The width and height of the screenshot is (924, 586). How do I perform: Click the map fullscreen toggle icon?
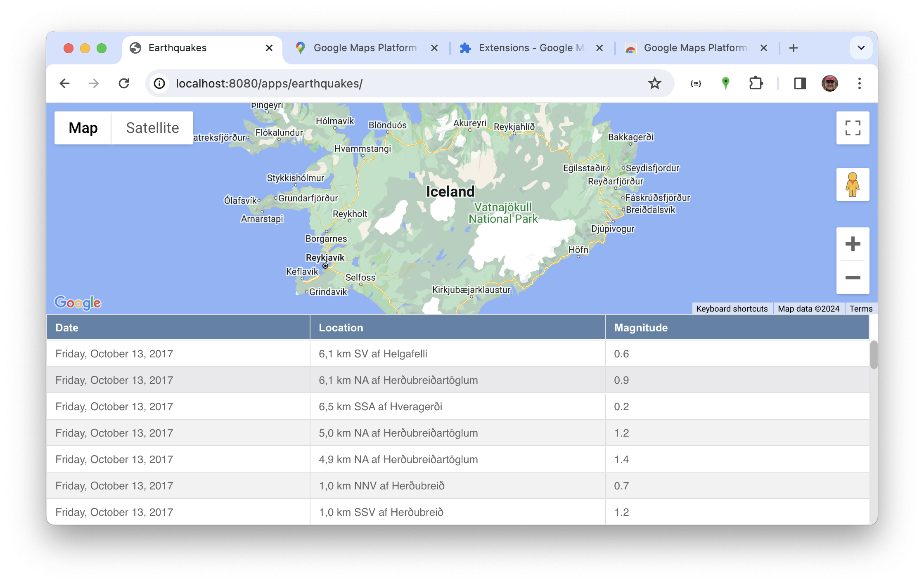click(853, 128)
